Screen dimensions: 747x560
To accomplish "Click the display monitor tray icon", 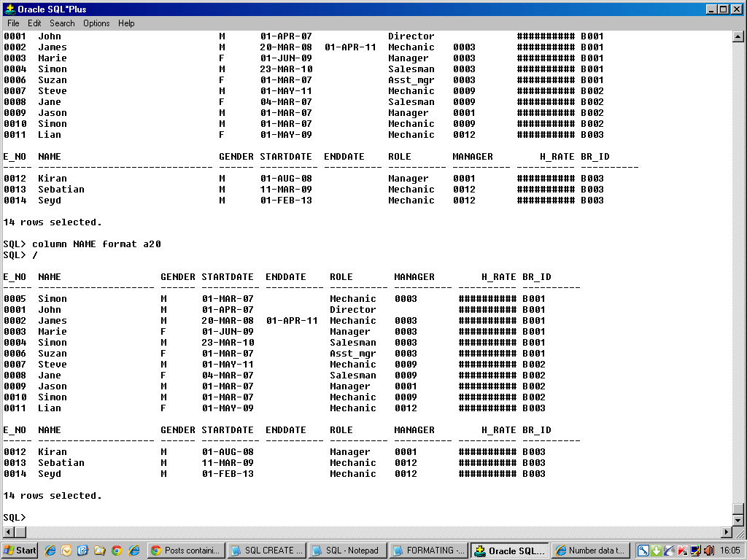I will tap(695, 551).
